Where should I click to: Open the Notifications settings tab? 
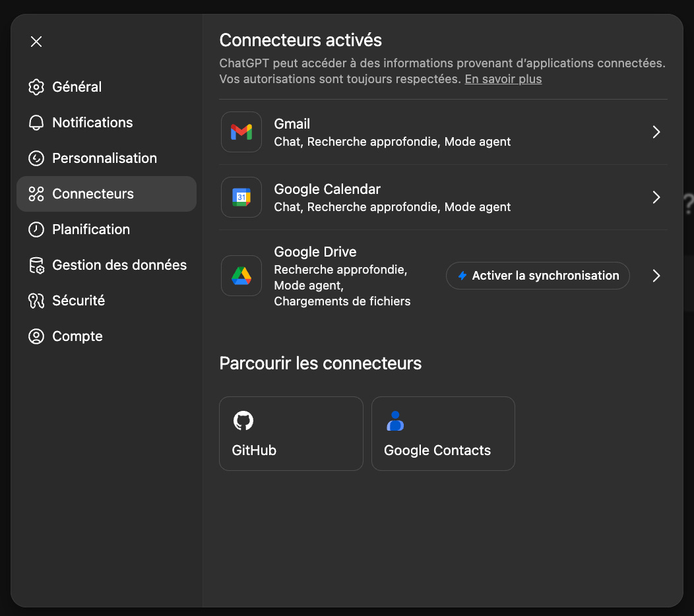pyautogui.click(x=106, y=123)
